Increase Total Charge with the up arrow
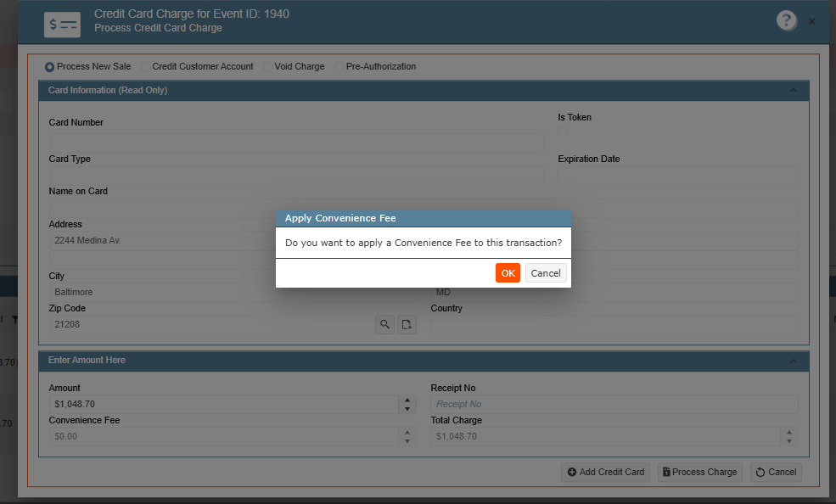Screen dimensions: 836x504 (x=789, y=432)
